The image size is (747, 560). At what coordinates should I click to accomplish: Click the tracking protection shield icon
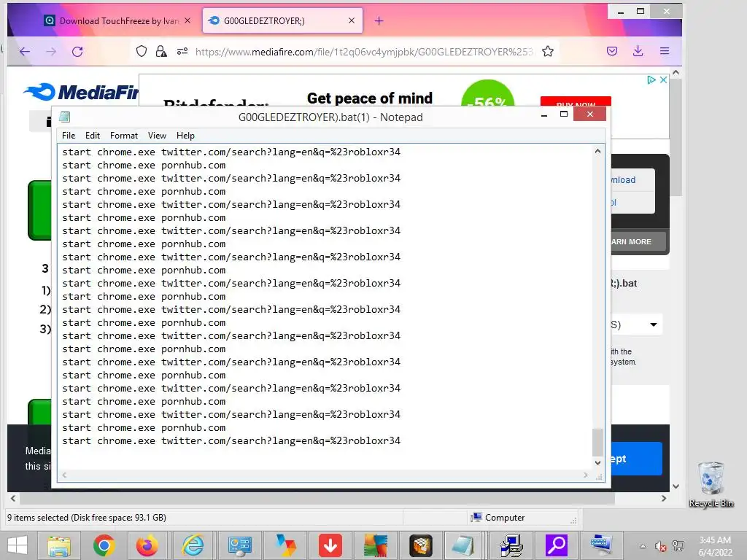point(142,52)
